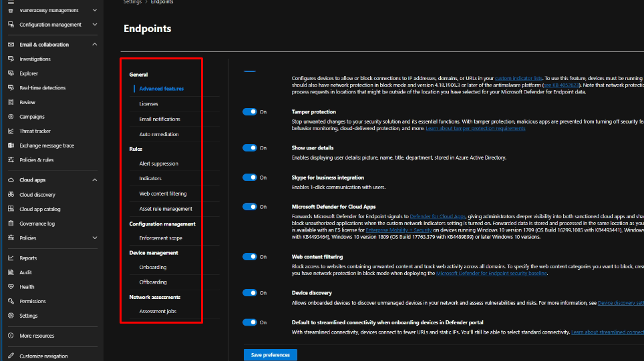
Task: Open Alert suppression rules
Action: click(158, 163)
